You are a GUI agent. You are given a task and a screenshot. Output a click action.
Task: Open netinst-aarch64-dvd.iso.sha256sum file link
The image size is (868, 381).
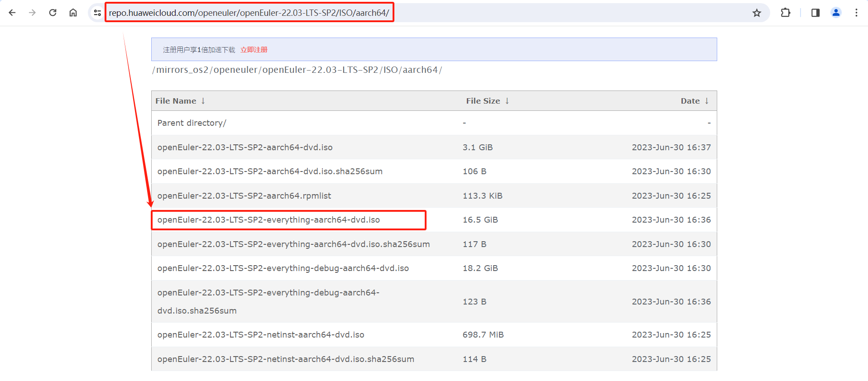click(286, 359)
